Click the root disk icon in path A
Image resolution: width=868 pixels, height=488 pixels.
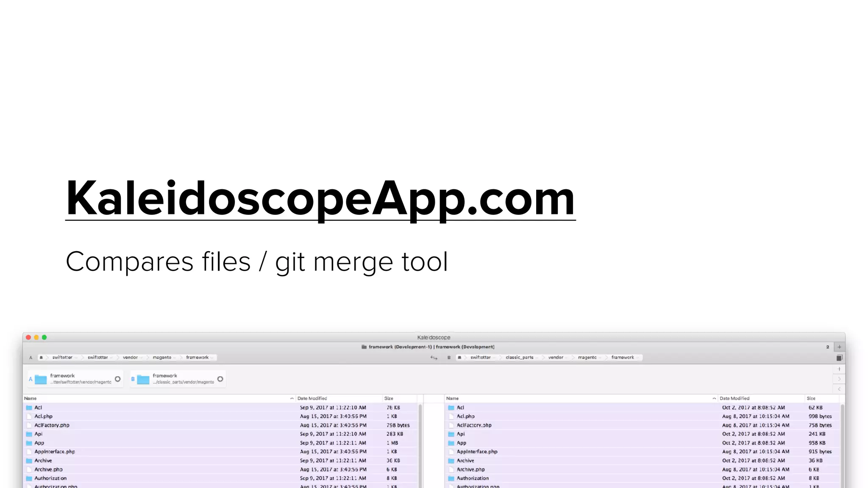pyautogui.click(x=41, y=358)
